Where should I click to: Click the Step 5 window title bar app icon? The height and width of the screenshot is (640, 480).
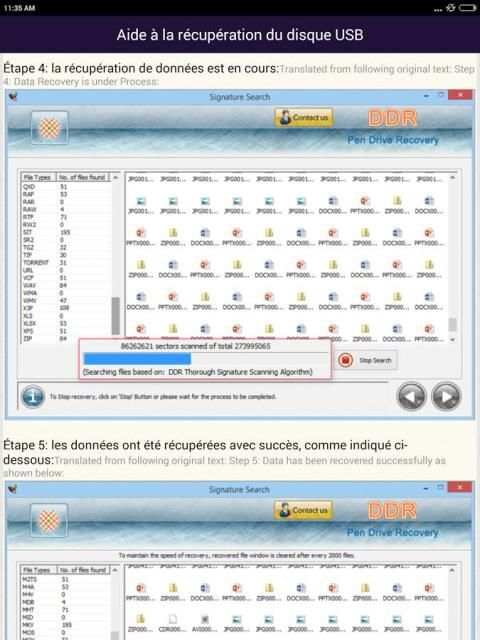pyautogui.click(x=13, y=489)
